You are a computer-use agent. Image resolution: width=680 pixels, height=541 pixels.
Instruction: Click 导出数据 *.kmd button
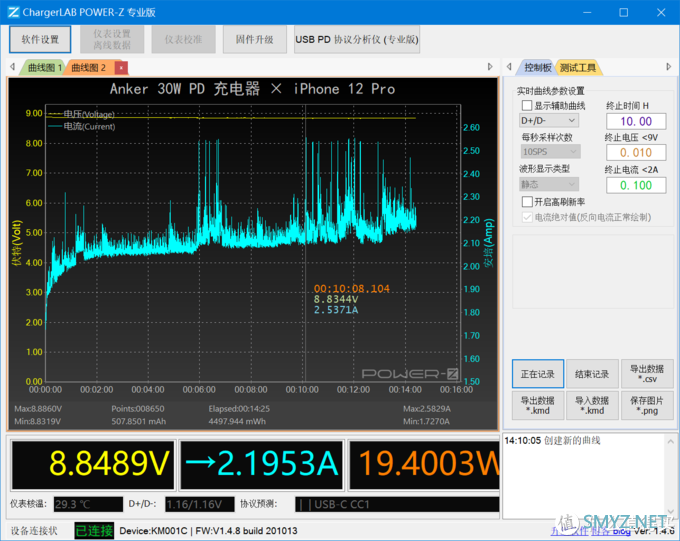pos(538,405)
